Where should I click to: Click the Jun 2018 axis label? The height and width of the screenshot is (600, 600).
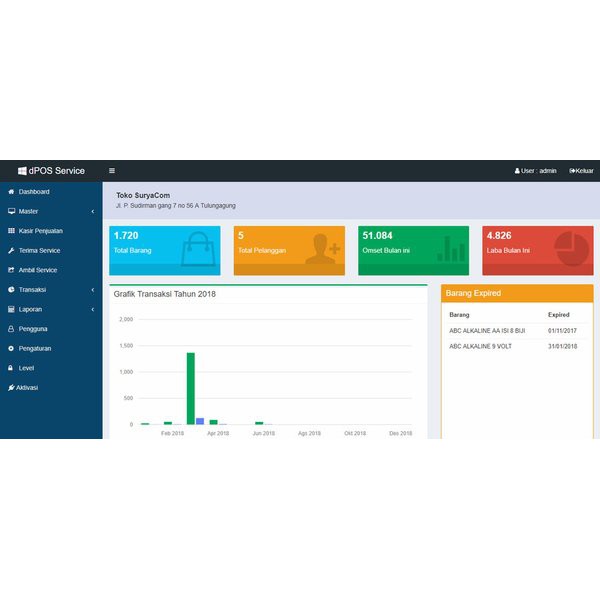click(264, 433)
